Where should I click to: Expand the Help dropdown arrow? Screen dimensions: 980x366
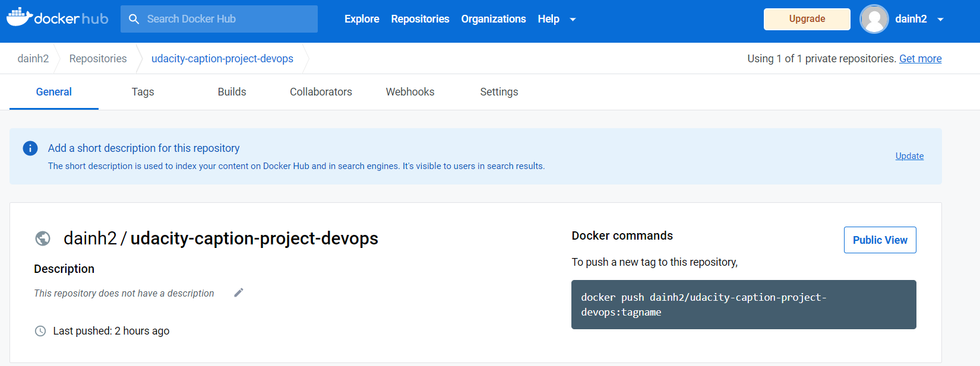573,20
